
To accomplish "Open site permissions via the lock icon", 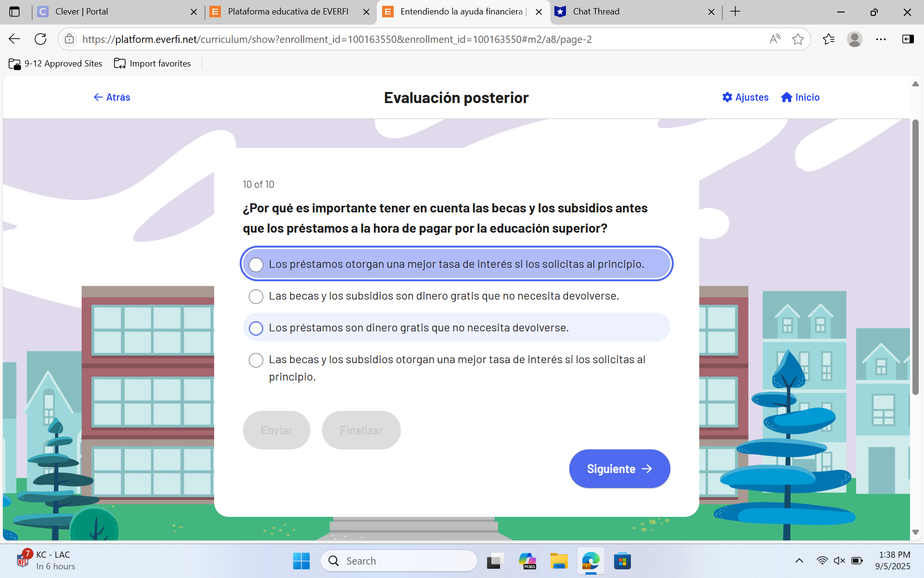I will pyautogui.click(x=69, y=39).
